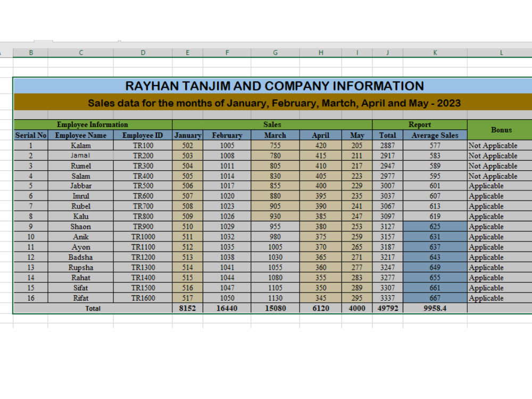Image resolution: width=532 pixels, height=399 pixels.
Task: Select March value '905' for Rubel
Action: (x=275, y=206)
